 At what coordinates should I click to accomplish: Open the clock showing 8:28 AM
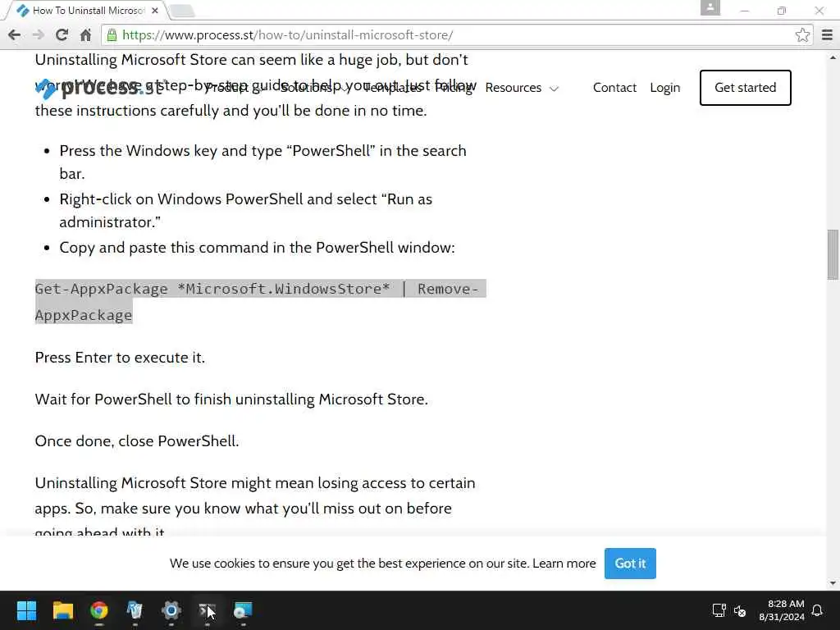tap(782, 610)
